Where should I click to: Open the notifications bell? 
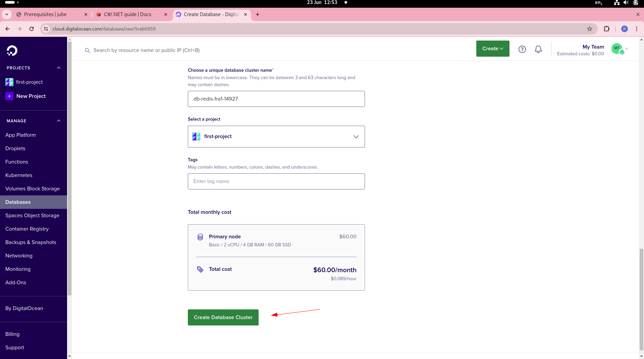click(538, 49)
